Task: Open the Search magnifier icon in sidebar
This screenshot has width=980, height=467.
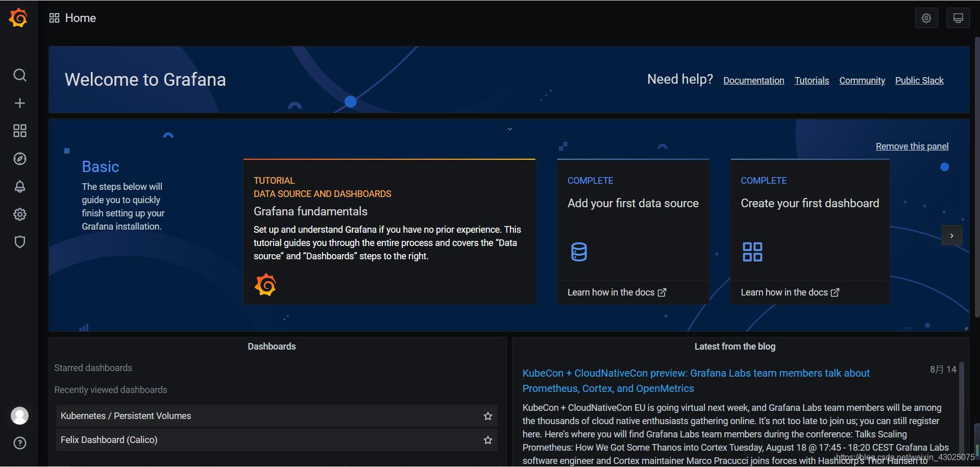Action: [x=19, y=76]
